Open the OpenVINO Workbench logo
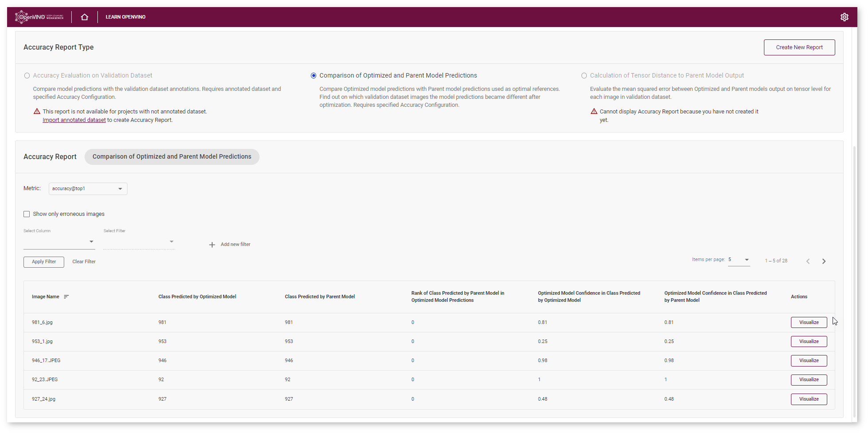 pos(39,17)
